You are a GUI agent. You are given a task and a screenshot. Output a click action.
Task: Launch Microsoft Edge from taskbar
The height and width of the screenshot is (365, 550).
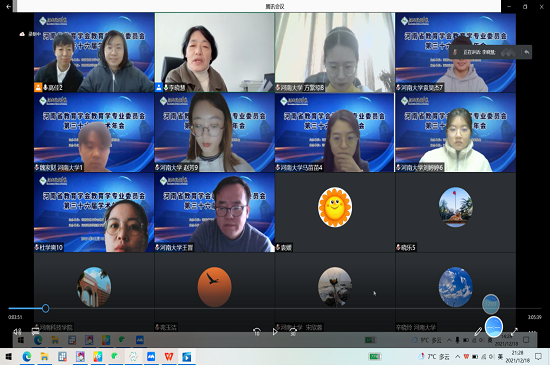click(27, 357)
